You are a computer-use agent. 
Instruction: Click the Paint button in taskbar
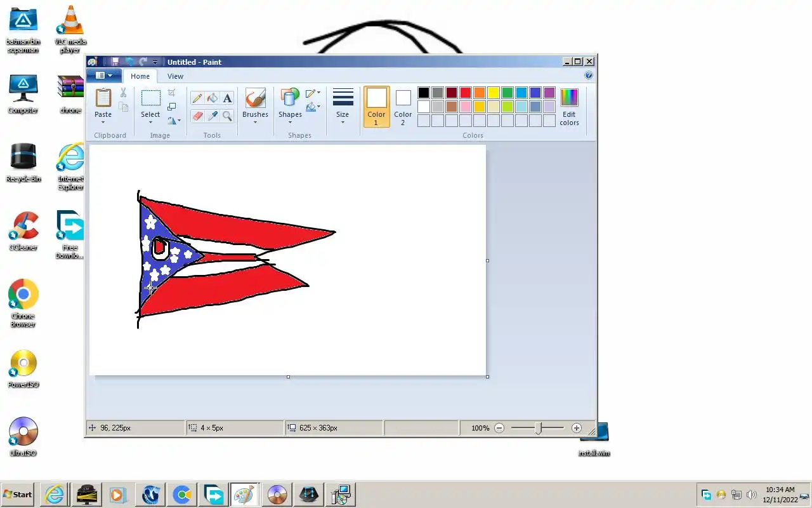pos(244,494)
